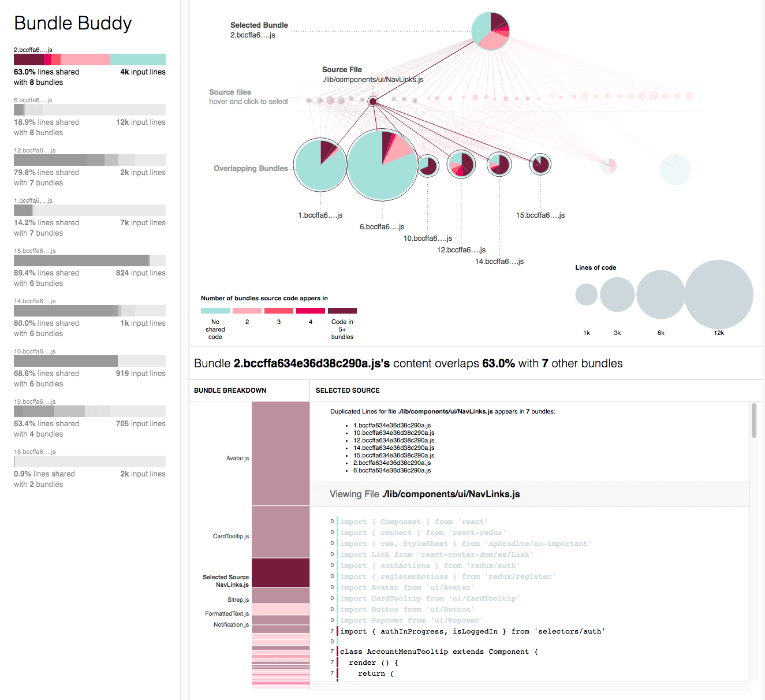Click the large 6.bccffa6 overlapping bundle pie
Viewport: 765px width, 700px height.
pos(382,165)
